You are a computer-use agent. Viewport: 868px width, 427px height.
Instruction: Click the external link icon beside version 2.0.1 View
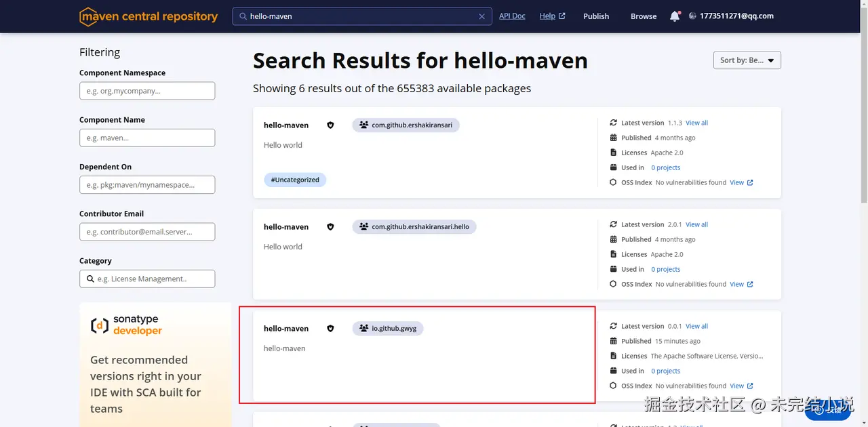click(x=750, y=284)
